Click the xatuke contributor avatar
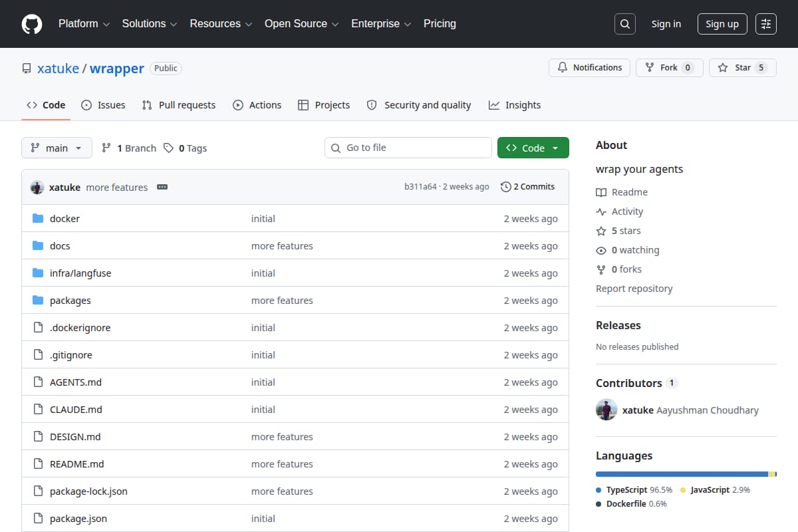The image size is (798, 532). (606, 410)
